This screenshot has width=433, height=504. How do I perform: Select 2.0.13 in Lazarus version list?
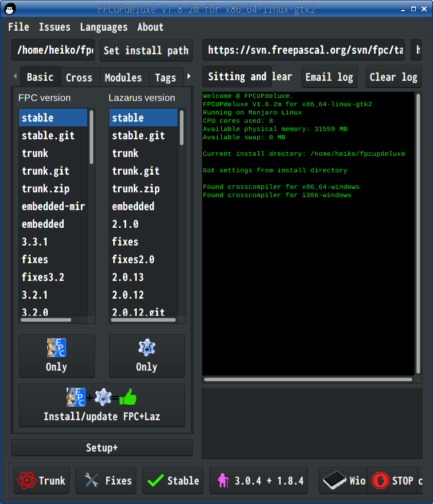143,277
